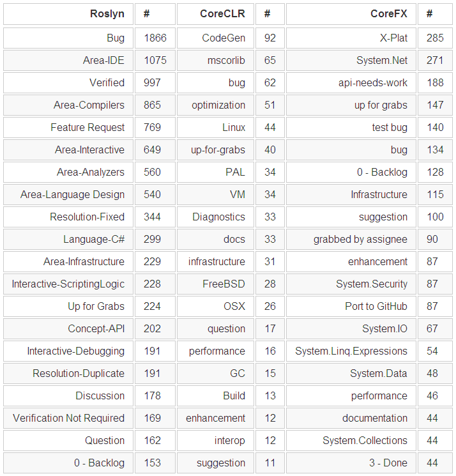456x476 pixels.
Task: Select the CodeGen cell in CoreCLR column
Action: tap(224, 38)
